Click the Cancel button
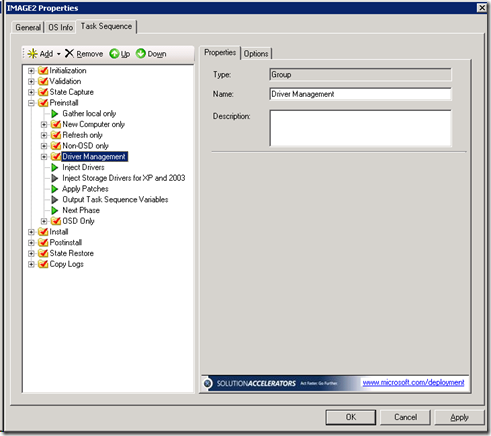The height and width of the screenshot is (436, 491). tap(405, 417)
